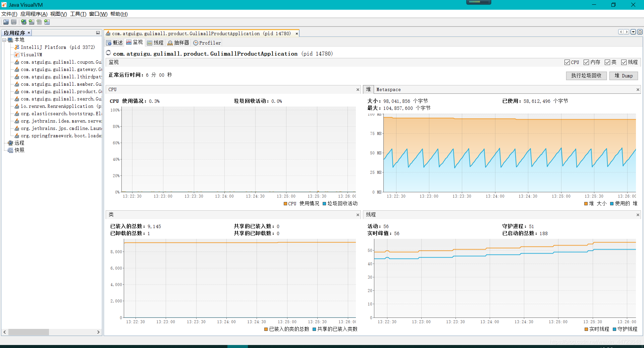Close the GulimallProductApplication document tab
The image size is (644, 348).
point(297,33)
